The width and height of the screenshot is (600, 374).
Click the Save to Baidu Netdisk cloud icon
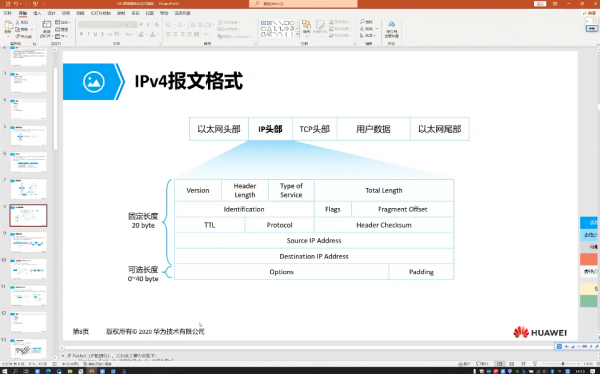[x=391, y=24]
